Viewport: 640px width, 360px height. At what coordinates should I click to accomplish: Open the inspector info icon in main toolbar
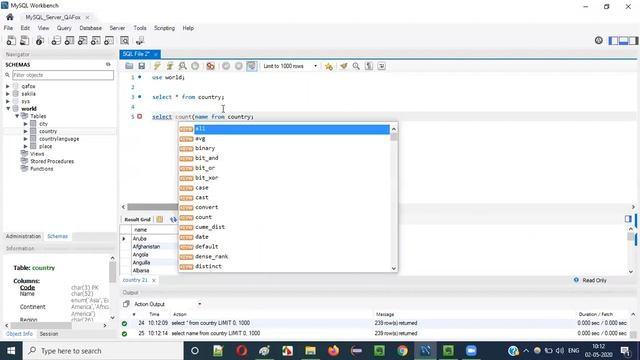(40, 40)
